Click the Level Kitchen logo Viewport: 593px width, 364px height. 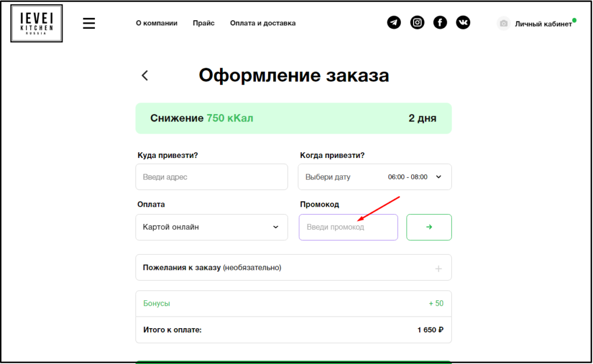click(36, 23)
